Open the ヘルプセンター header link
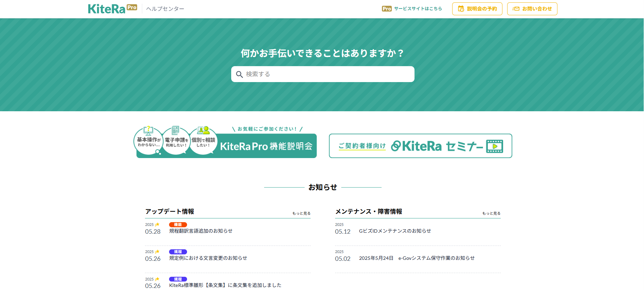The width and height of the screenshot is (644, 290). (165, 9)
